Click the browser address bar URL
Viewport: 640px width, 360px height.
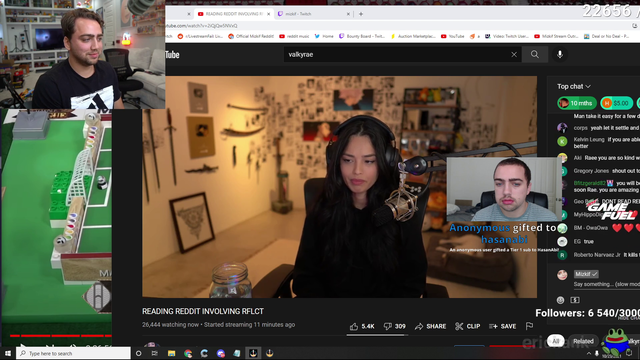202,26
